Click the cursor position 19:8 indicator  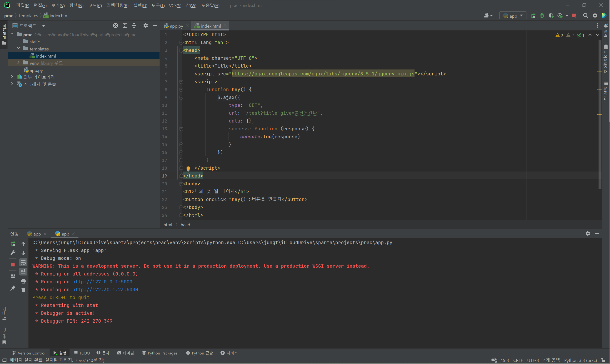[505, 360]
